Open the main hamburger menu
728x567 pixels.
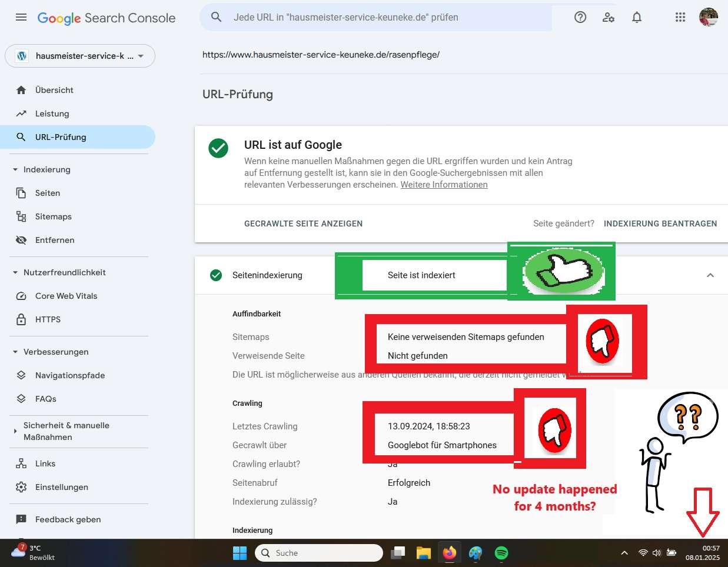coord(21,18)
